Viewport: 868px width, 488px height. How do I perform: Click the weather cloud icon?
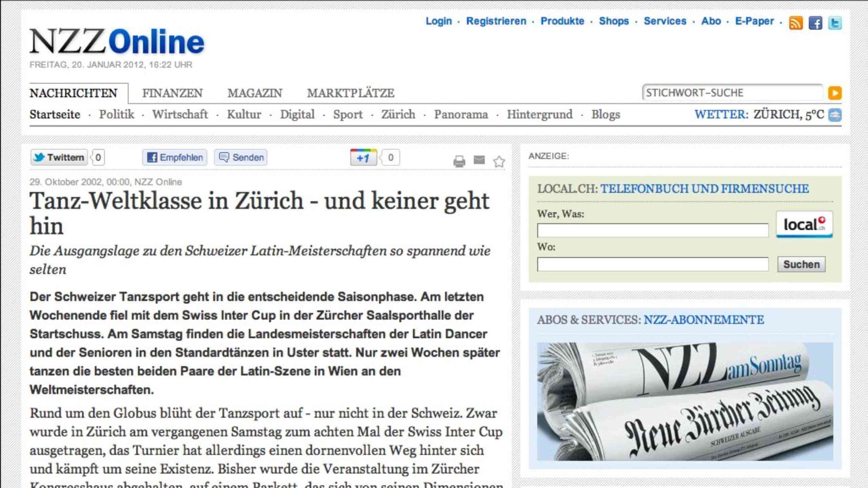pos(835,115)
